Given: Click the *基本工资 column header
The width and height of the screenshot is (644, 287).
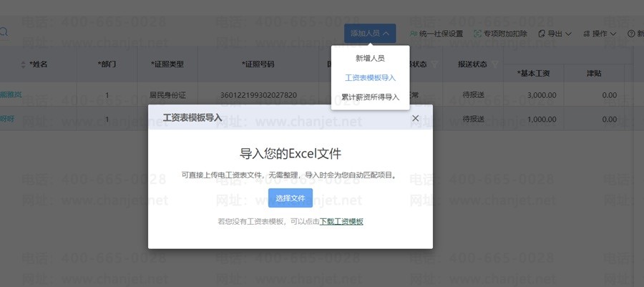Looking at the screenshot, I should coord(534,74).
